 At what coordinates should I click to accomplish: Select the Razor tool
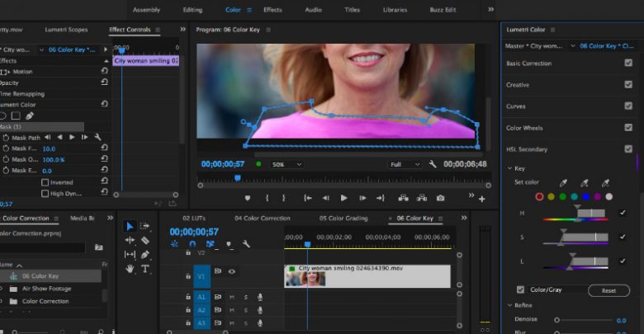(145, 240)
